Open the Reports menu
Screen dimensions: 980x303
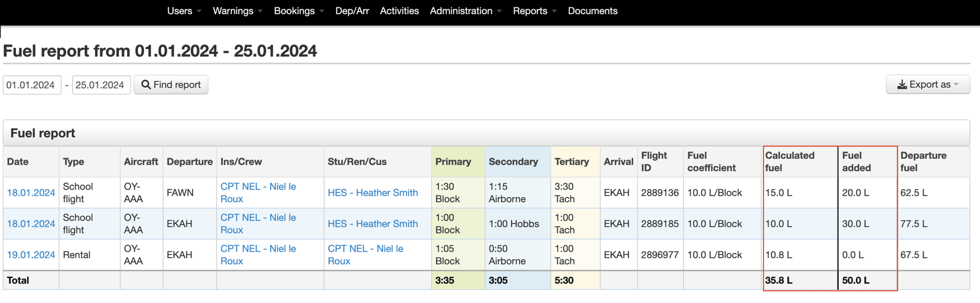534,11
